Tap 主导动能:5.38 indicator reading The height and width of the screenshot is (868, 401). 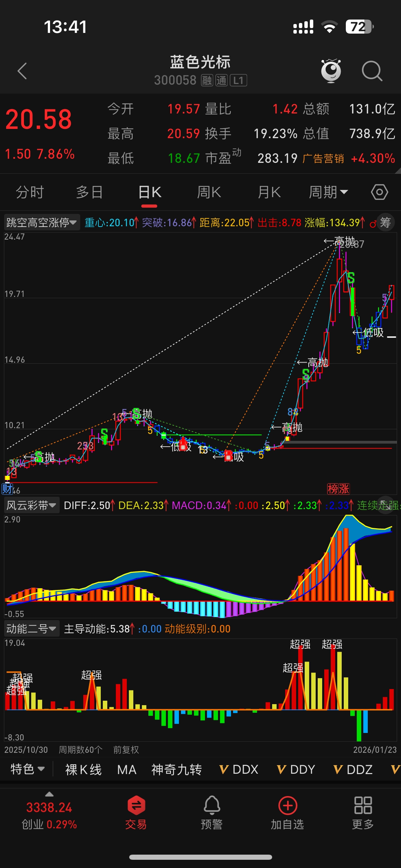99,629
